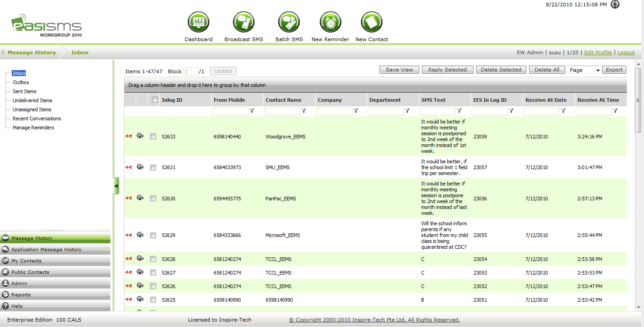Click the red reply arrows for message 52625
The width and height of the screenshot is (644, 327).
(128, 299)
